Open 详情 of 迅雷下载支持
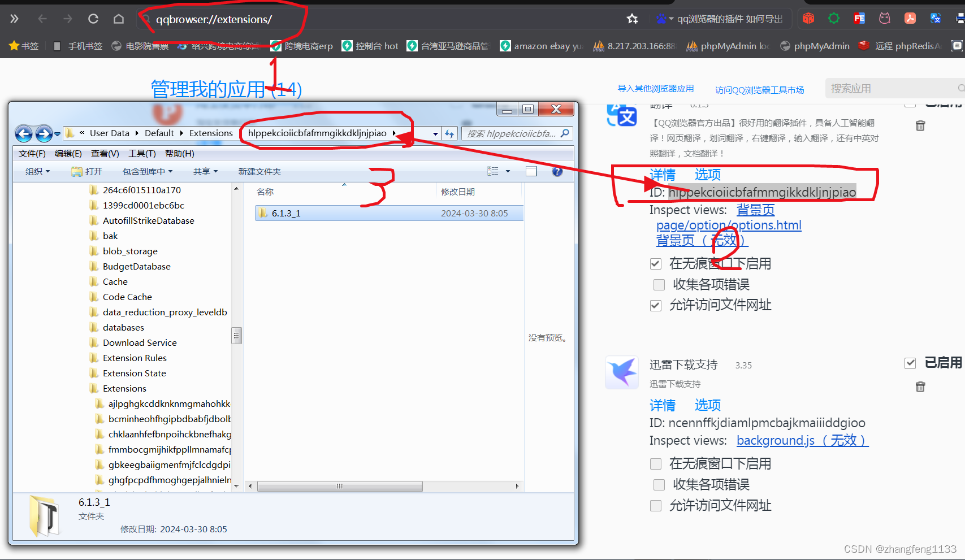 663,405
